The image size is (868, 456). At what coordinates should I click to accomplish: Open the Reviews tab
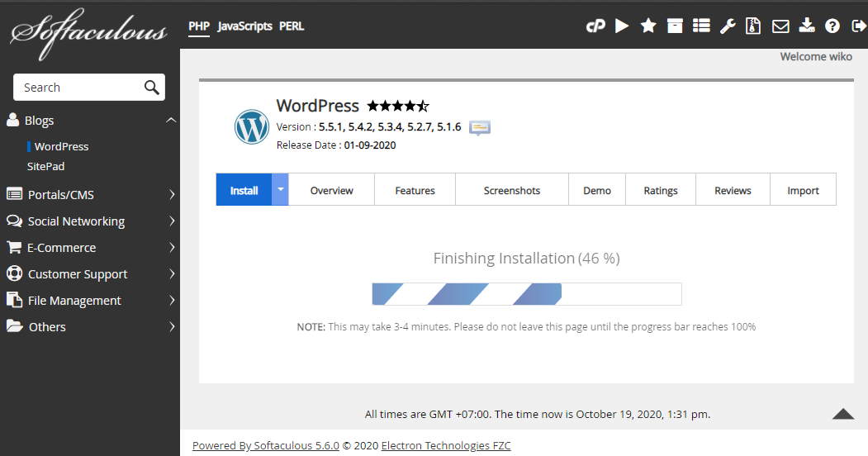(733, 190)
